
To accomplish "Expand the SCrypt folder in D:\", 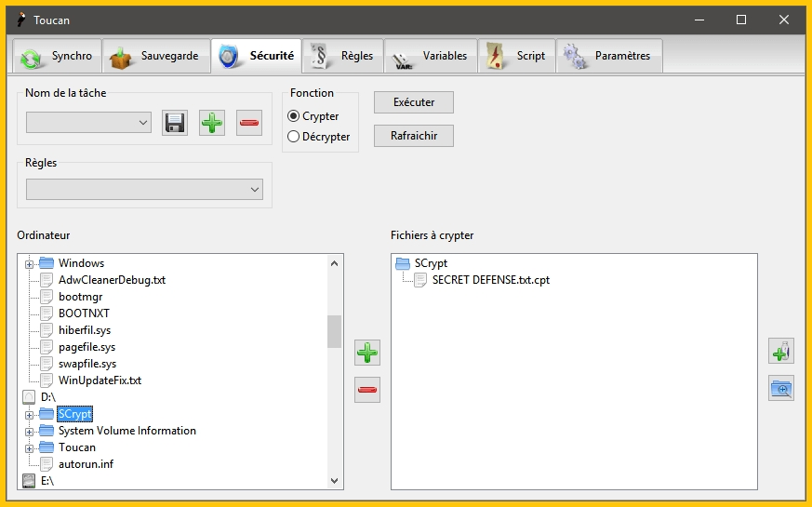I will click(29, 415).
